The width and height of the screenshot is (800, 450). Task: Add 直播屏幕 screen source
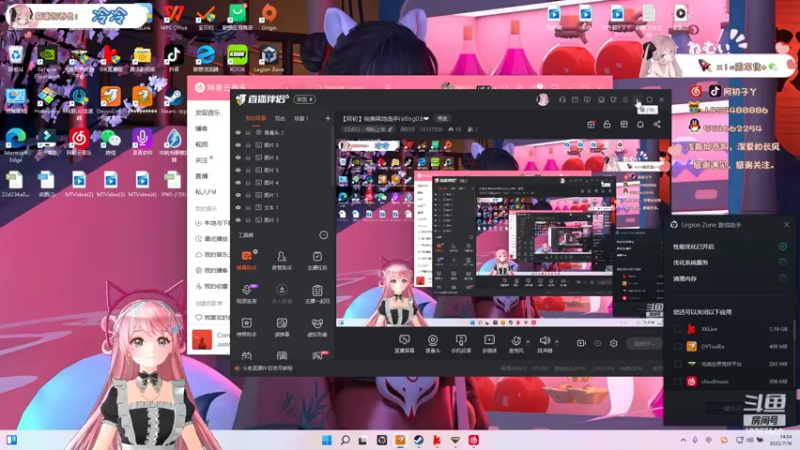404,344
